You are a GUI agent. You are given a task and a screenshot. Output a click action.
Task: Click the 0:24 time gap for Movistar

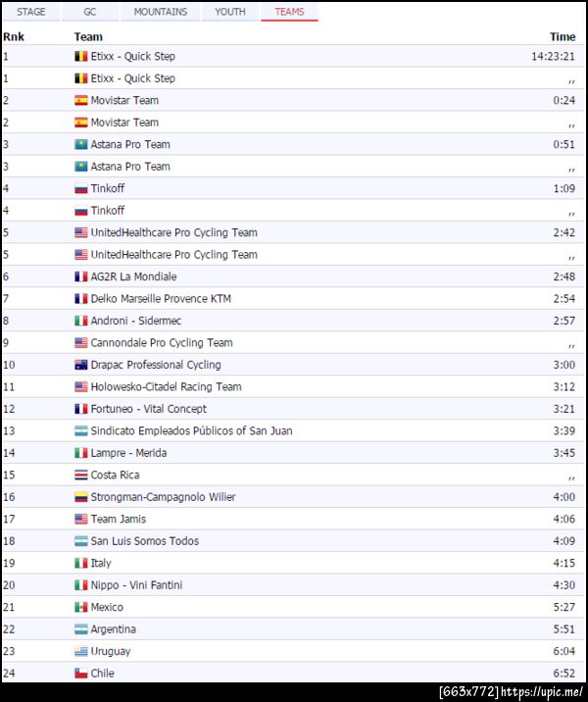[x=563, y=100]
